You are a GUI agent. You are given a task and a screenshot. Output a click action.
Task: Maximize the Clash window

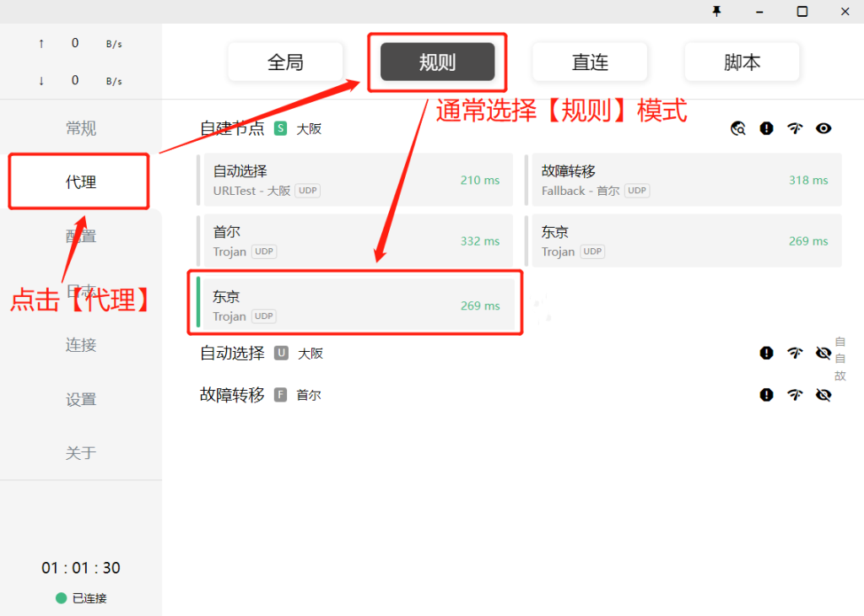[x=802, y=11]
